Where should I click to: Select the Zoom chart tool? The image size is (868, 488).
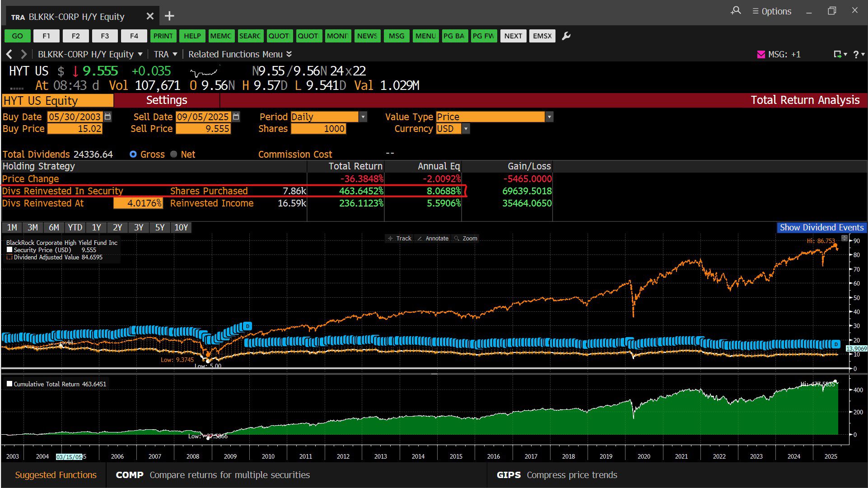tap(466, 238)
